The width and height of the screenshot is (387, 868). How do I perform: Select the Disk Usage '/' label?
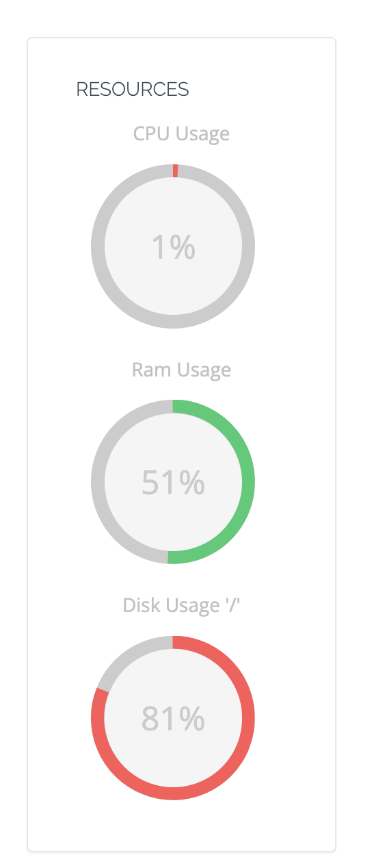pyautogui.click(x=181, y=605)
